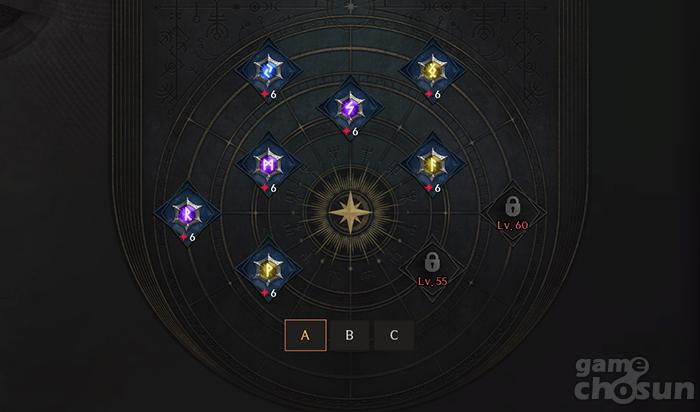Click the padlock on the Lv. 55 slot

(x=432, y=262)
